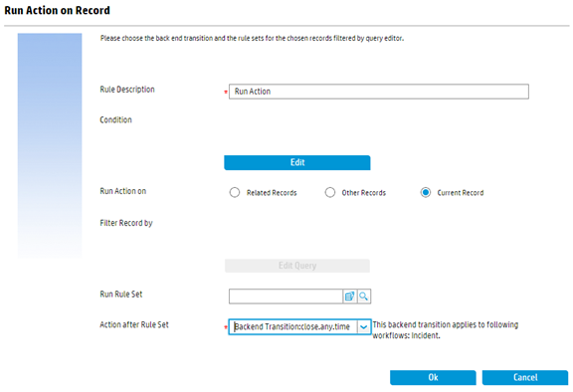Click the blue Edit condition button
The height and width of the screenshot is (392, 573).
coord(297,162)
